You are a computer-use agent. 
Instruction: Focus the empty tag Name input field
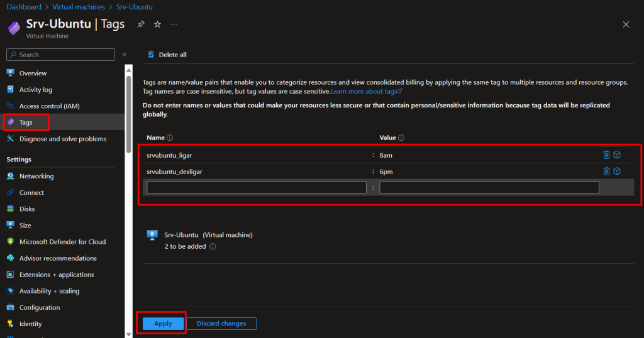257,187
